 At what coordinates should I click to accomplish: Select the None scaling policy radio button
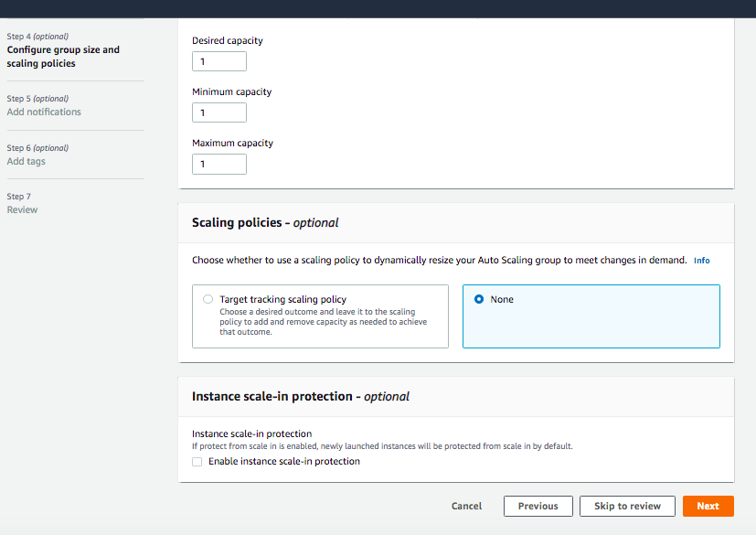(479, 299)
